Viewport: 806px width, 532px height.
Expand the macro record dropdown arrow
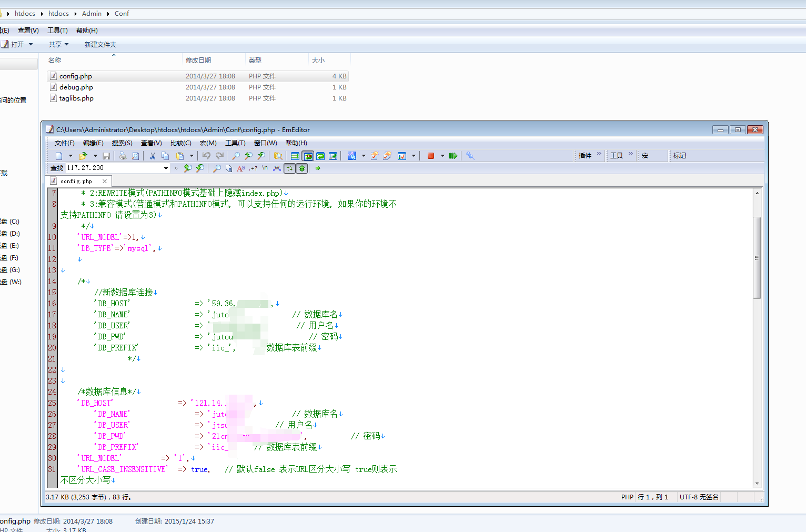[x=442, y=156]
